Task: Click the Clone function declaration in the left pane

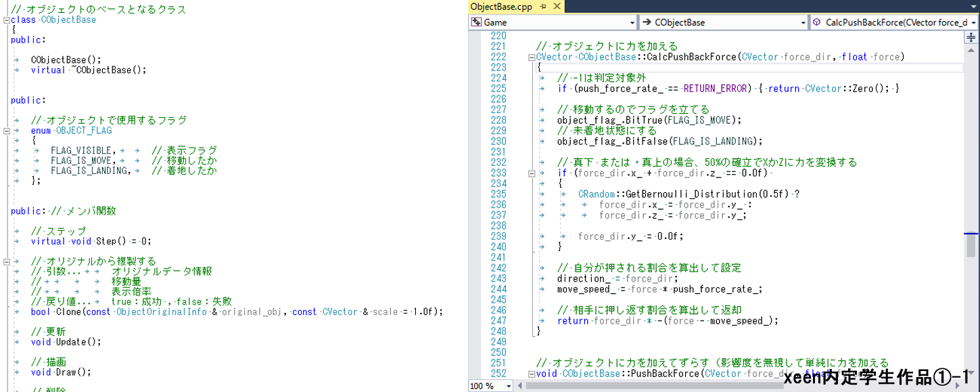Action: [237, 312]
